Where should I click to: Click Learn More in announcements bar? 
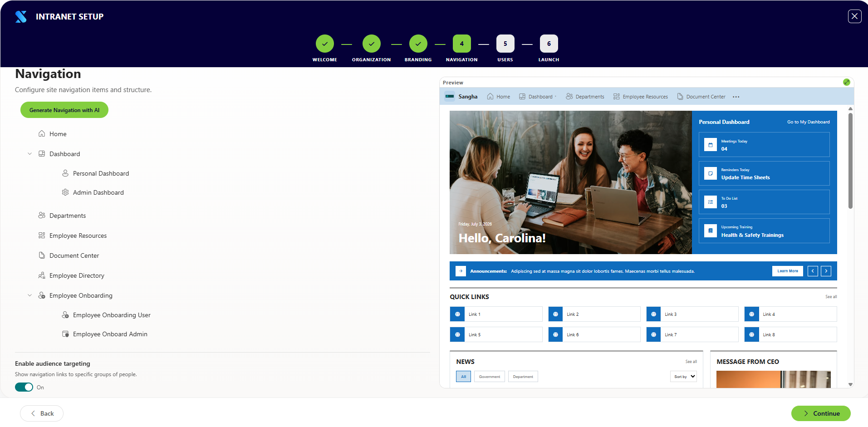tap(788, 271)
